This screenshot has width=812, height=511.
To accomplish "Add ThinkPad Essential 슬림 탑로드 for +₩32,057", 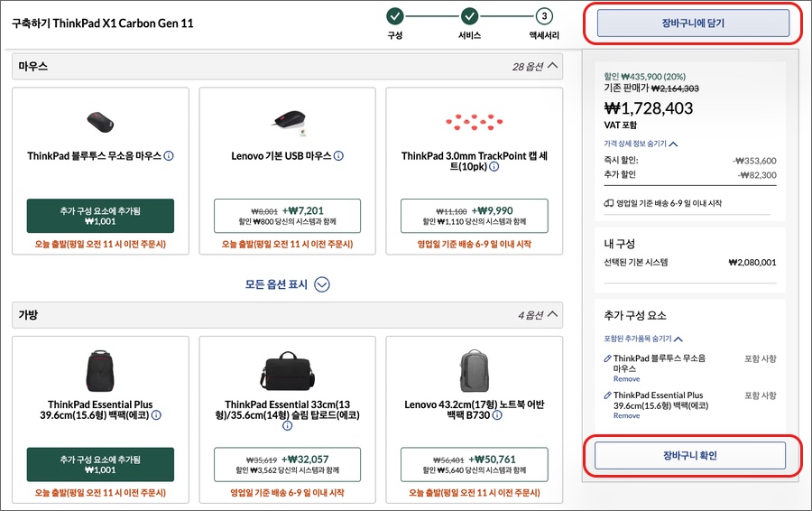I will pos(288,465).
